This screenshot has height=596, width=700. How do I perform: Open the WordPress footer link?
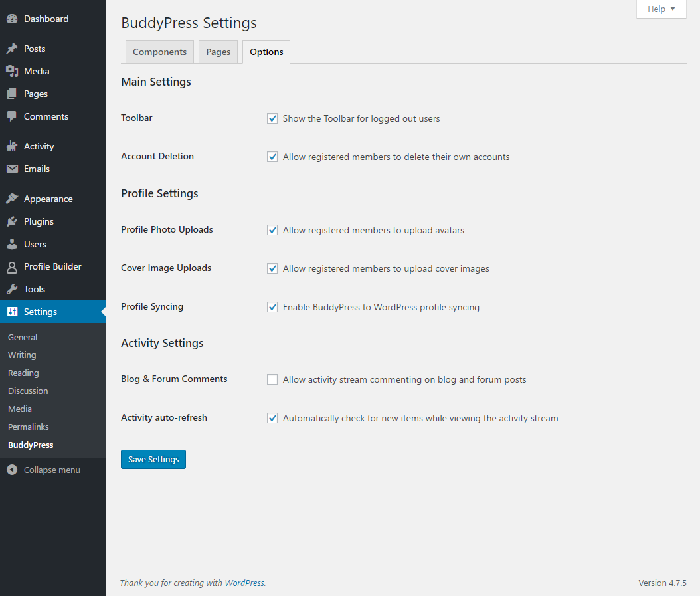coord(244,583)
